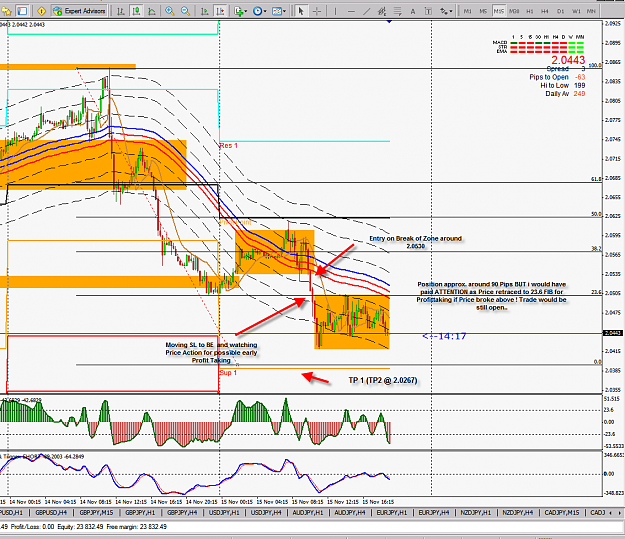Viewport: 625px width, 539px height.
Task: Select the cursor pointer tool
Action: tap(301, 11)
